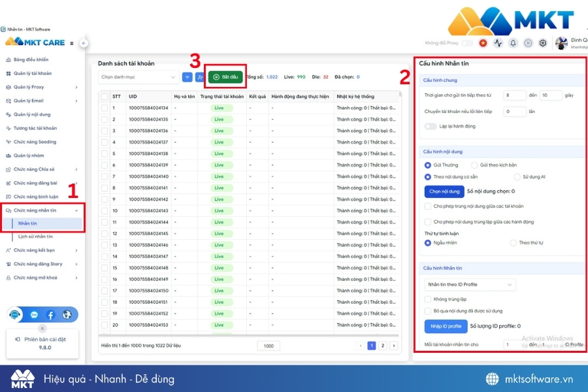Select the Gửi theo kịch bản option
The width and height of the screenshot is (588, 392).
[x=474, y=165]
